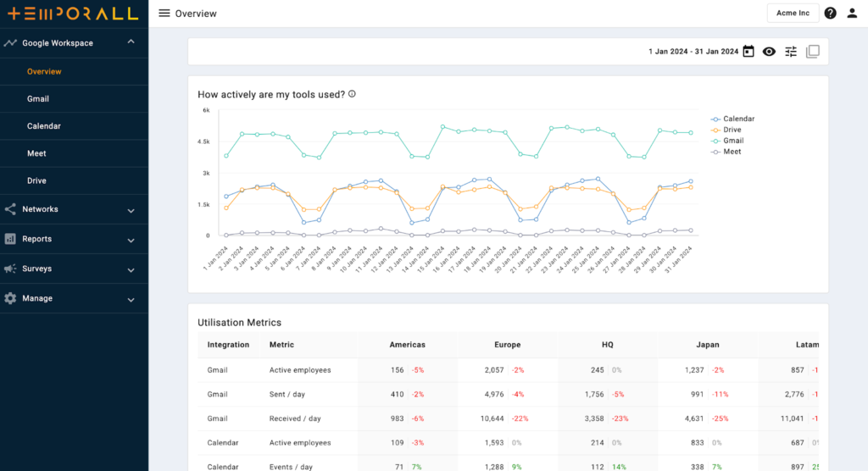Click the Temporall logo
Image resolution: width=868 pixels, height=471 pixels.
coord(73,14)
